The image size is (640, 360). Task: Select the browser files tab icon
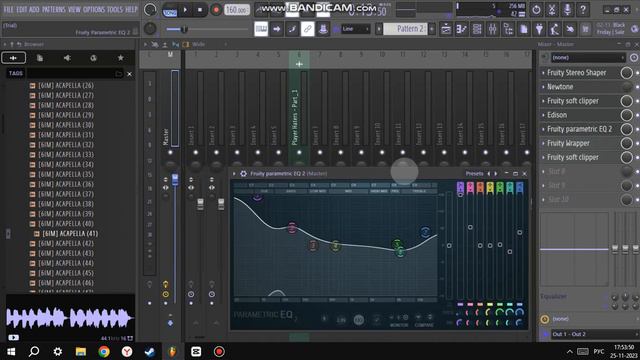click(x=40, y=58)
